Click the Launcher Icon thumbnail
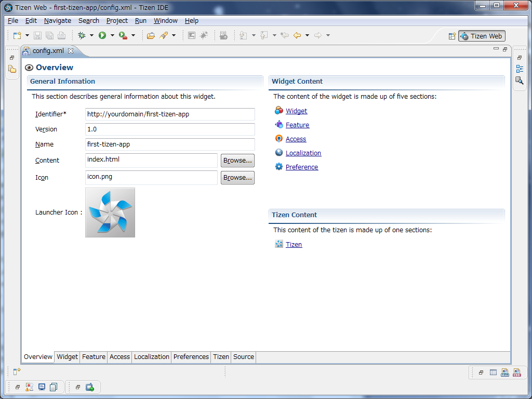Image resolution: width=532 pixels, height=399 pixels. (x=110, y=212)
